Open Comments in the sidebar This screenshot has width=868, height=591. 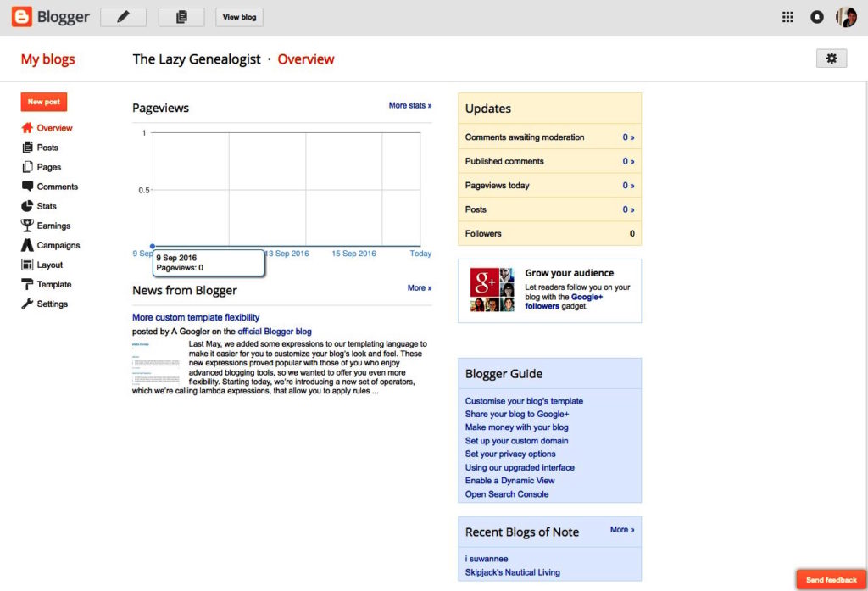[x=57, y=187]
